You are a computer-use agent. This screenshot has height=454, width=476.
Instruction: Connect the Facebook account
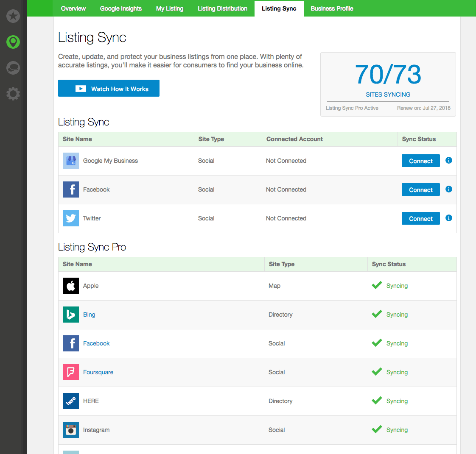tap(420, 189)
